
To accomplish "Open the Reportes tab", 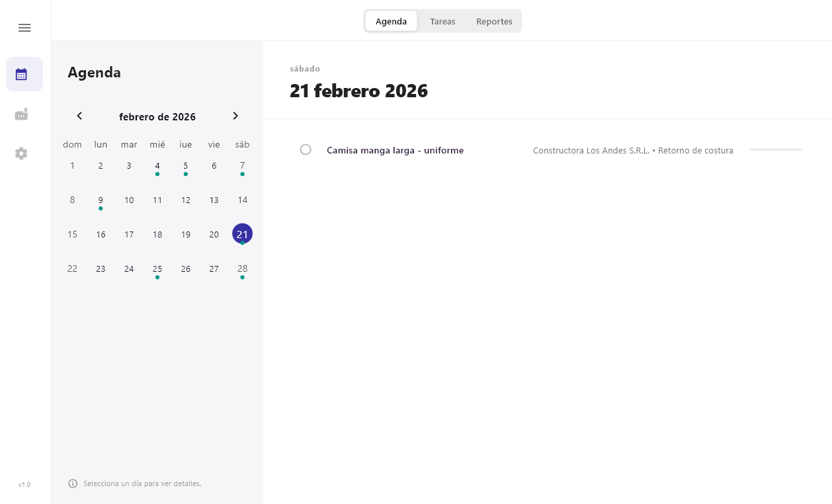I will (x=494, y=21).
